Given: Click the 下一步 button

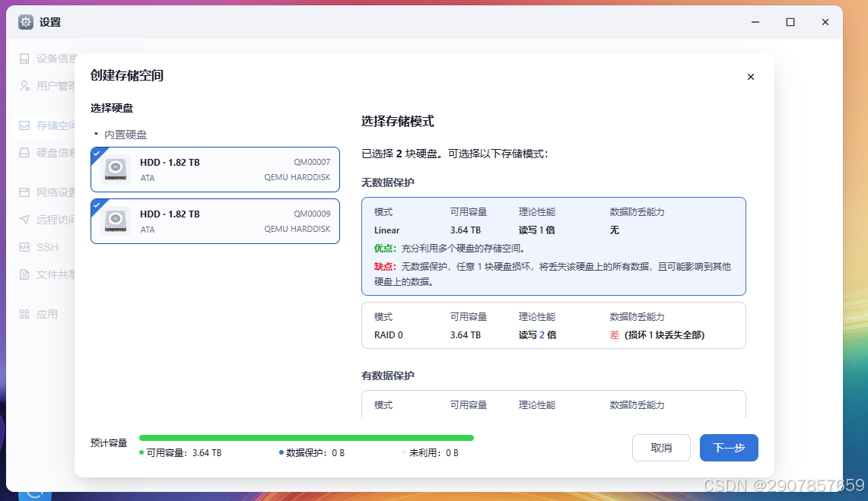Looking at the screenshot, I should click(729, 448).
